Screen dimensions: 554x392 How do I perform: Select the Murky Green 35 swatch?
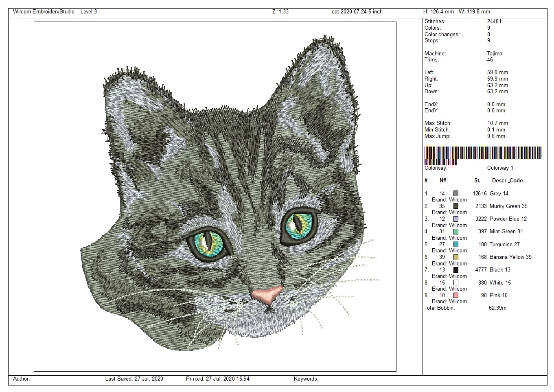pos(456,206)
